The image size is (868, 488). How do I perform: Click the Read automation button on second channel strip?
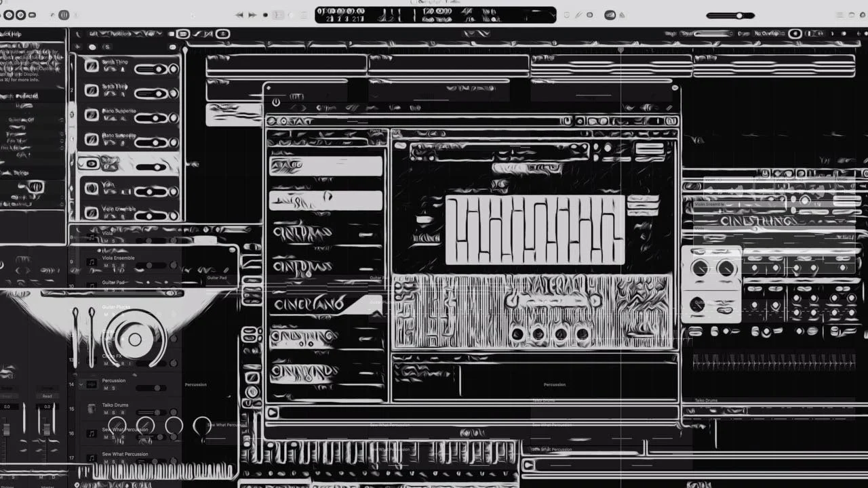coord(47,396)
